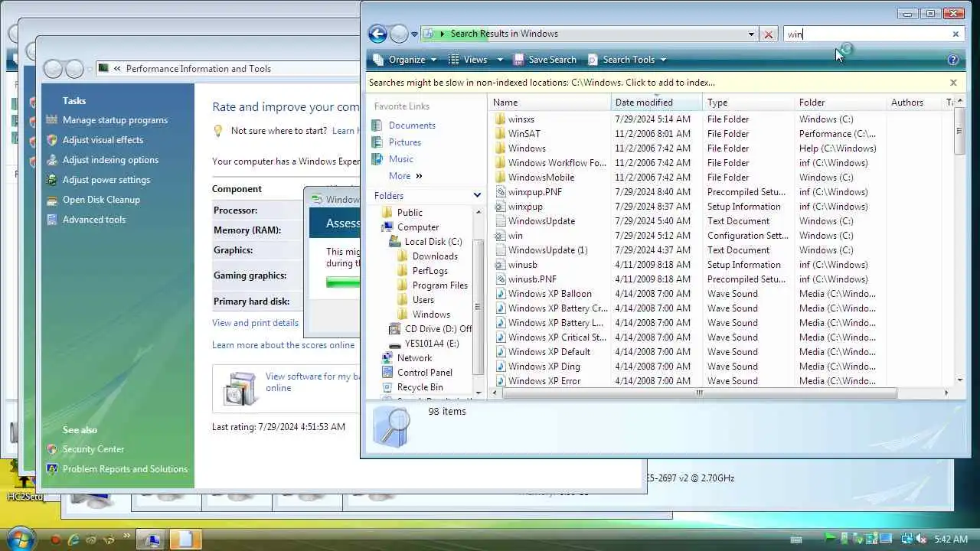Screen dimensions: 980x551
Task: Open Problem Reports and Solutions link
Action: click(x=125, y=469)
